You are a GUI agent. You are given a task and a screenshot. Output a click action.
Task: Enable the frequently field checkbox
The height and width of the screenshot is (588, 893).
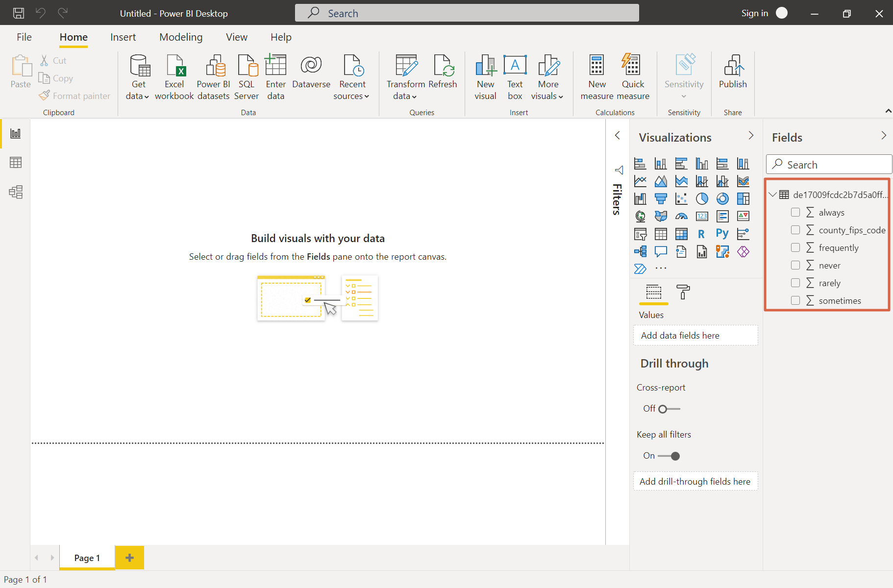[795, 247]
